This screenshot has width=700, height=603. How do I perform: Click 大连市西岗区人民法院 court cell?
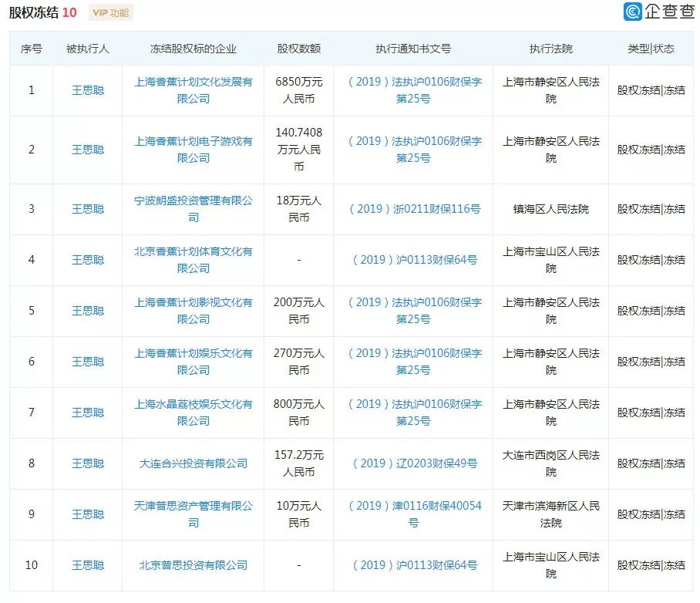tap(551, 463)
